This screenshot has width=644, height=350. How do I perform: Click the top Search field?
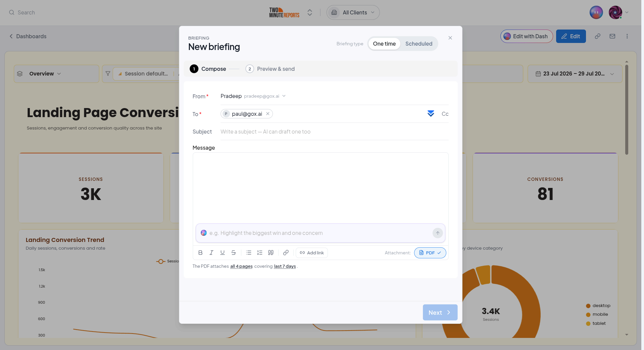(x=26, y=12)
